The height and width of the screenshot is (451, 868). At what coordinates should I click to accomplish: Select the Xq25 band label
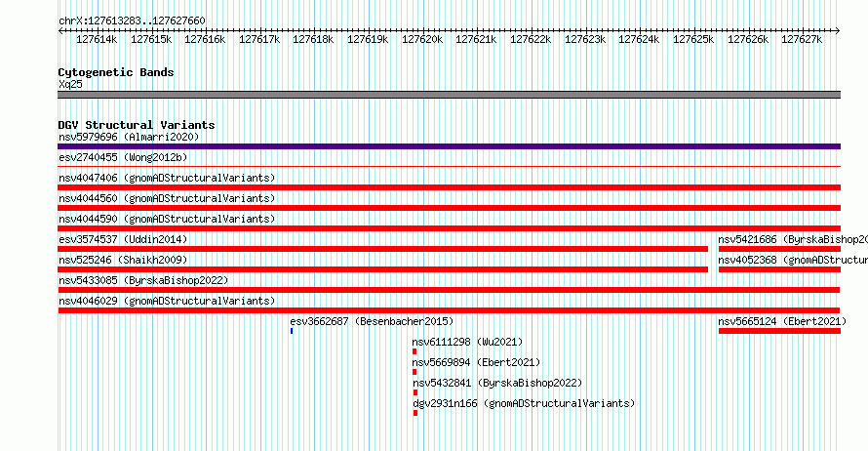tap(70, 84)
